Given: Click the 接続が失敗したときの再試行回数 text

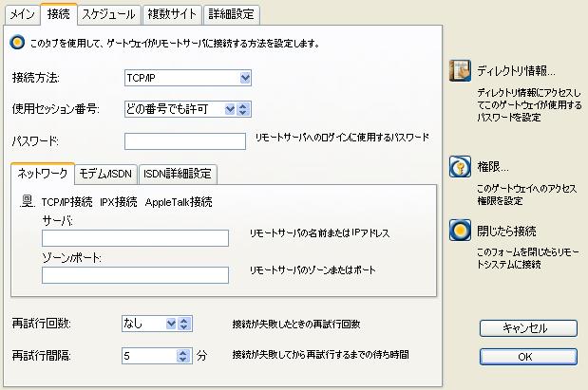Looking at the screenshot, I should 296,325.
